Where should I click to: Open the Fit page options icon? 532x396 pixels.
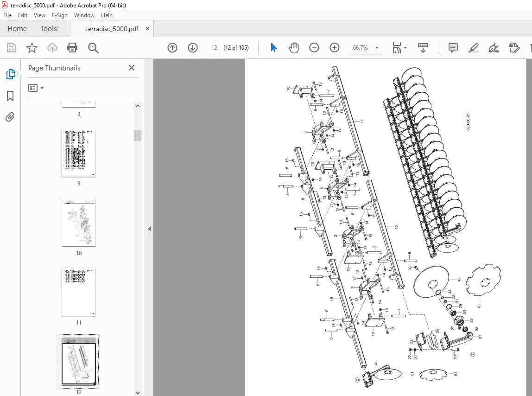[397, 48]
